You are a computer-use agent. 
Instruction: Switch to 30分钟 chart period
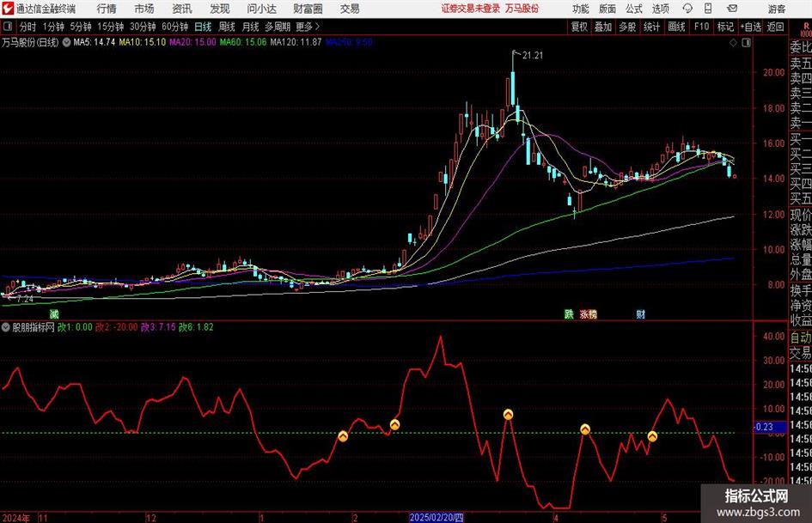143,27
